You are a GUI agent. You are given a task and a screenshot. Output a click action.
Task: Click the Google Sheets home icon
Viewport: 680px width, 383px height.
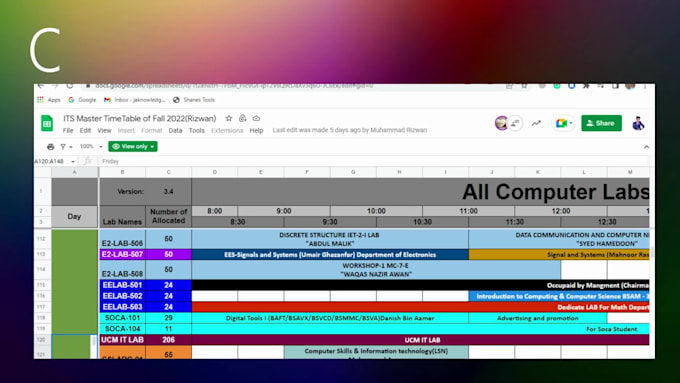47,123
